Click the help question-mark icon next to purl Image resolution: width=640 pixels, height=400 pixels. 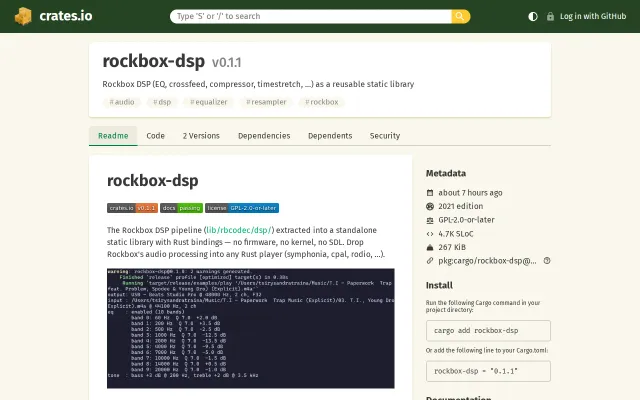547,261
